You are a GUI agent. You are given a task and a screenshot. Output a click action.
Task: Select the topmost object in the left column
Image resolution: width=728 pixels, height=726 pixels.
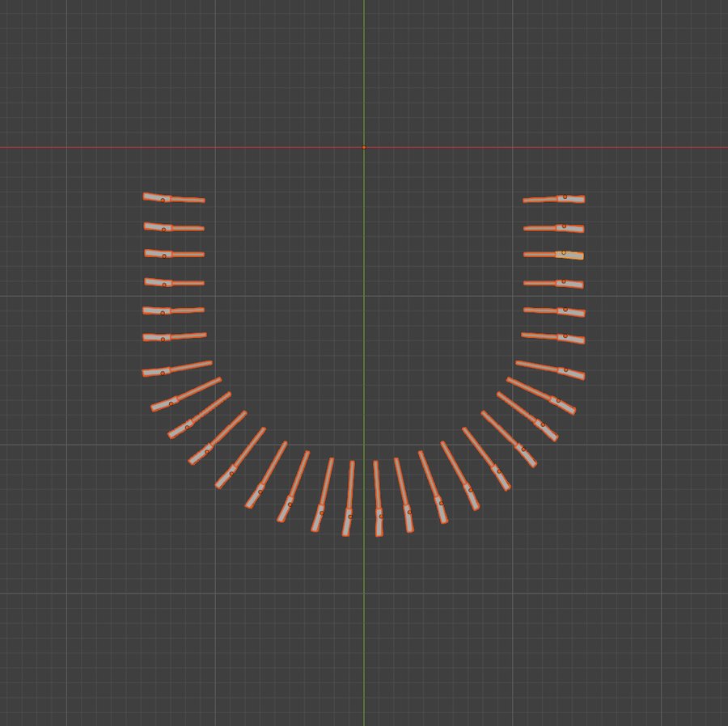click(x=174, y=197)
